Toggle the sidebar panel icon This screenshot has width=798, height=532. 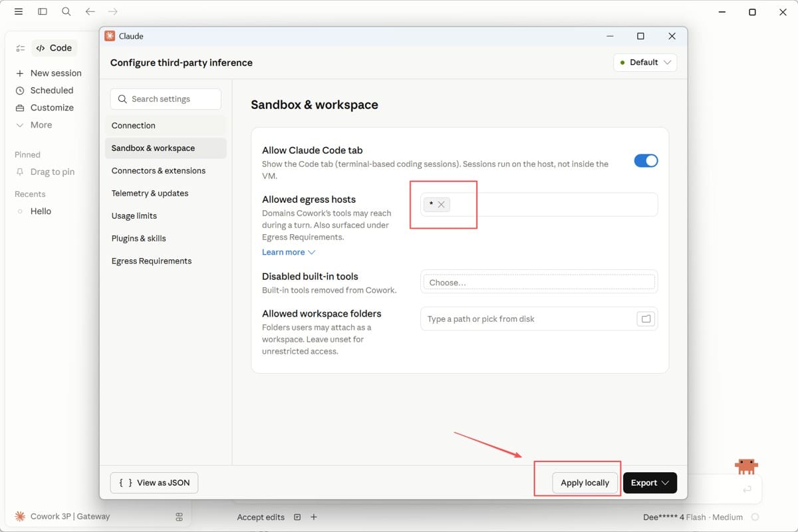(43, 11)
